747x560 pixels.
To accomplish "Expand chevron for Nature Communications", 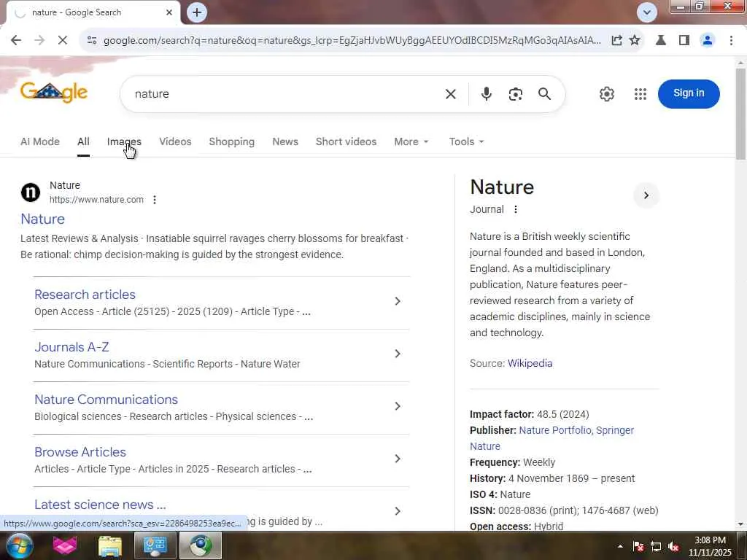I will click(x=398, y=405).
